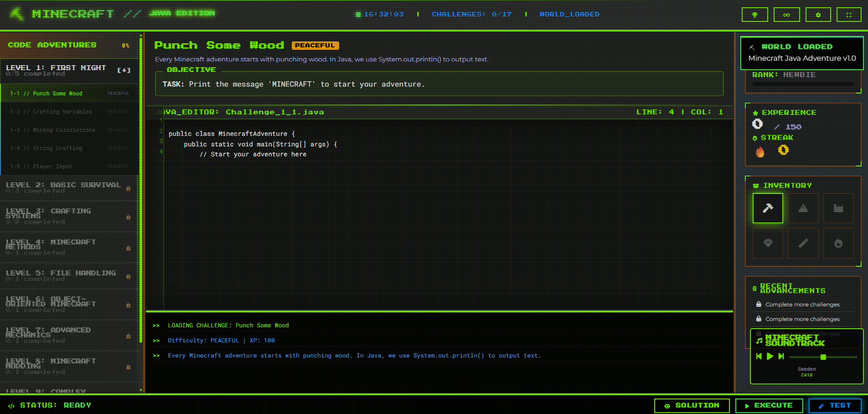Open the trophy achievements button

755,15
